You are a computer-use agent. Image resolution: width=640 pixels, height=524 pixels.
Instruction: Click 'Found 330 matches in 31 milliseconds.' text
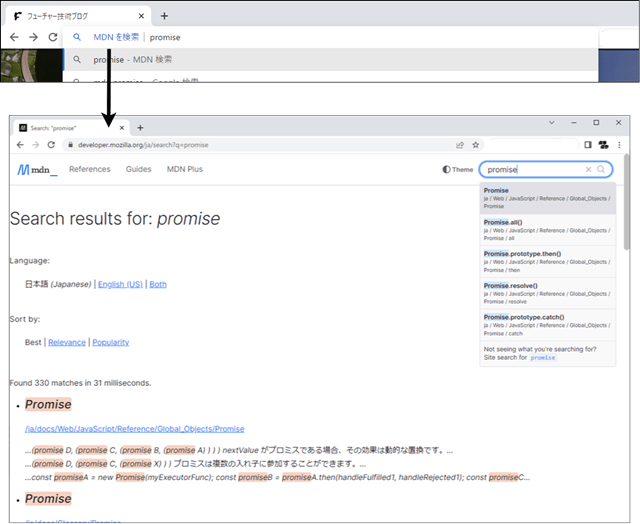(80, 383)
